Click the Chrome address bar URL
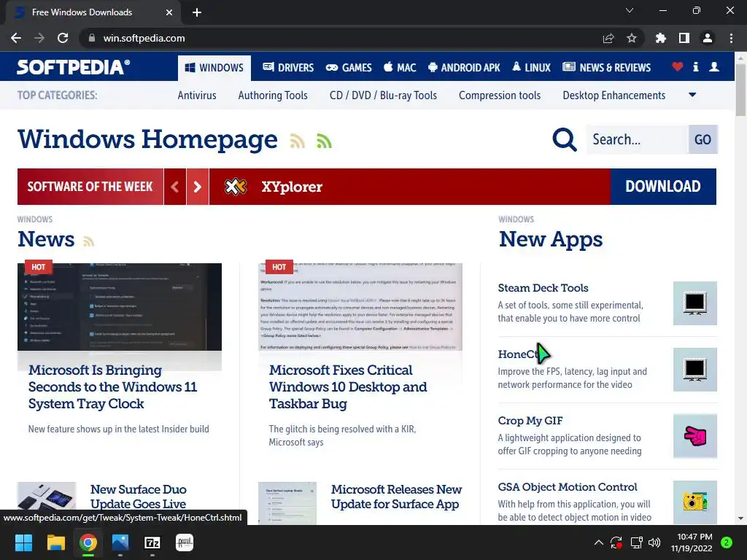The height and width of the screenshot is (560, 747). click(144, 38)
